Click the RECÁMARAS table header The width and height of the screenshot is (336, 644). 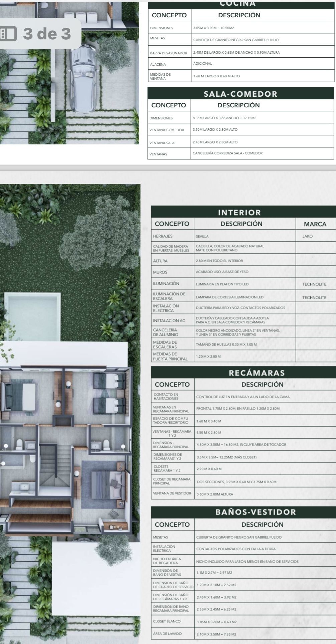point(243,373)
